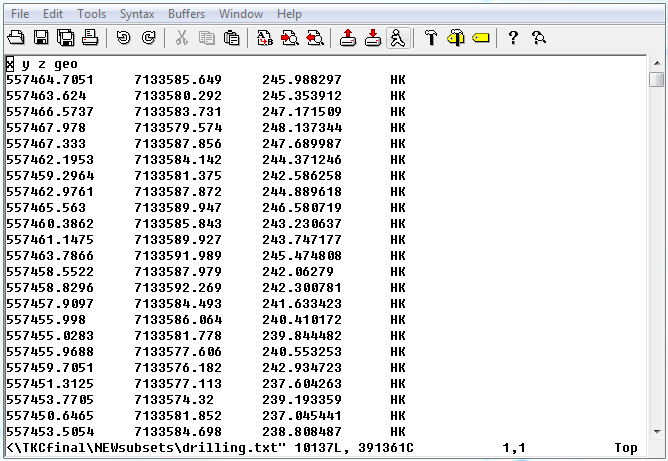Click x value 557453.5054

(x=50, y=432)
